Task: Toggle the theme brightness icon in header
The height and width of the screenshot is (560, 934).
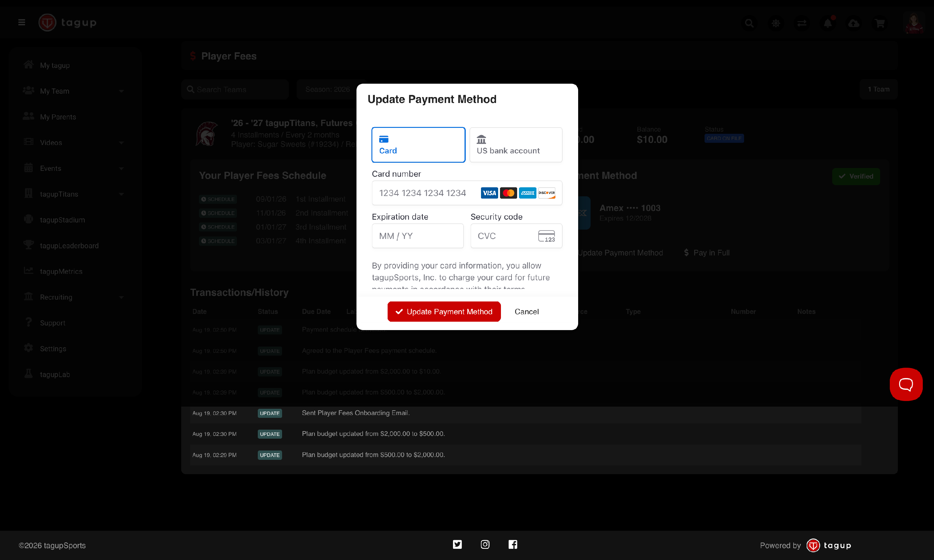Action: (776, 23)
